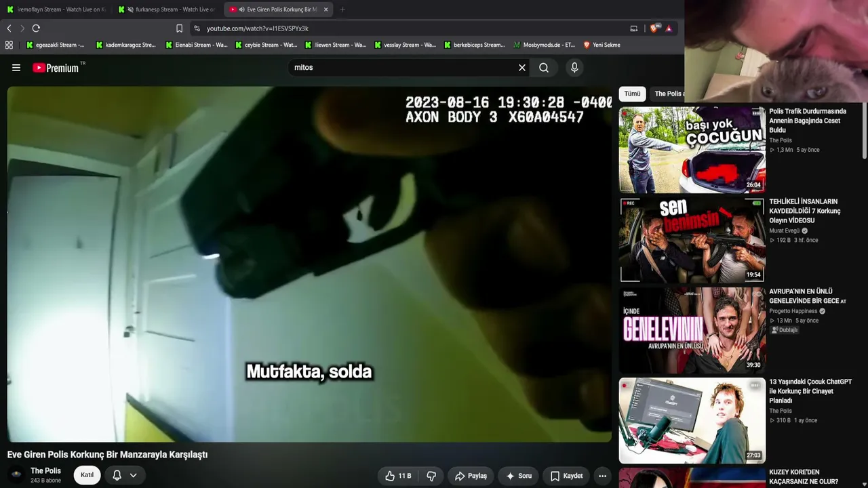This screenshot has height=488, width=868.
Task: Open Murat Evegü channel link
Action: click(x=784, y=230)
